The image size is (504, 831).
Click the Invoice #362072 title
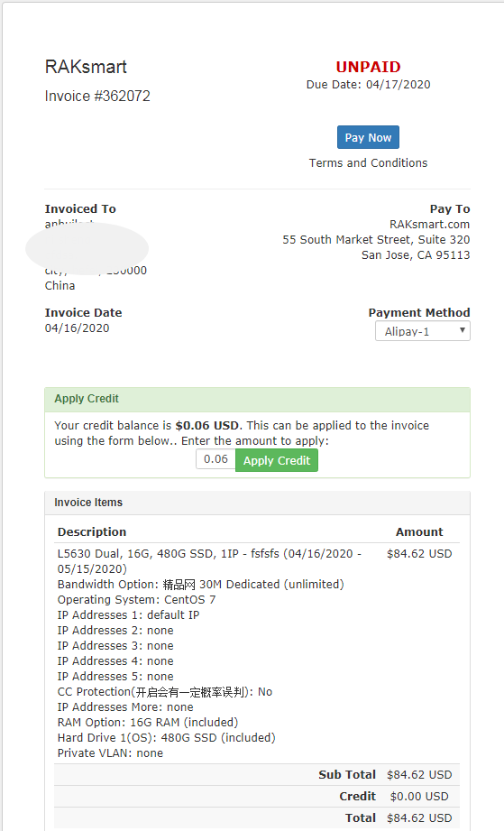click(97, 96)
